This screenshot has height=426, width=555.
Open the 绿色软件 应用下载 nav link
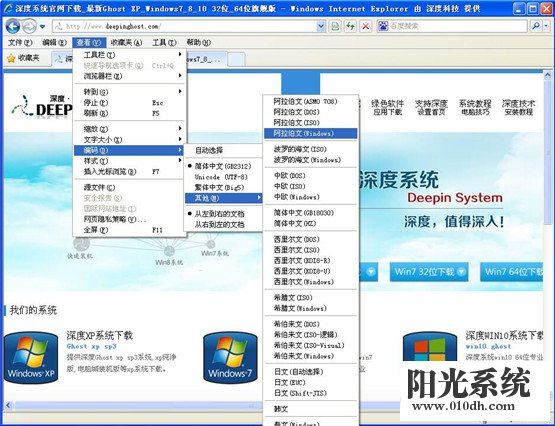coord(388,108)
